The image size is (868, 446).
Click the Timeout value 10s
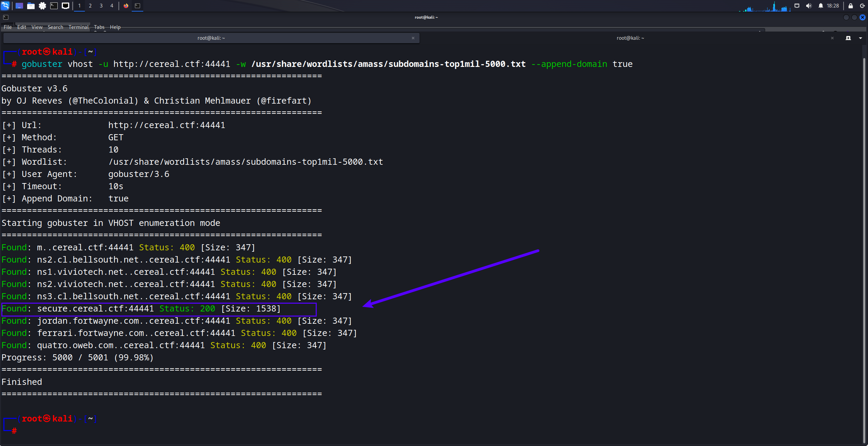[x=116, y=186]
